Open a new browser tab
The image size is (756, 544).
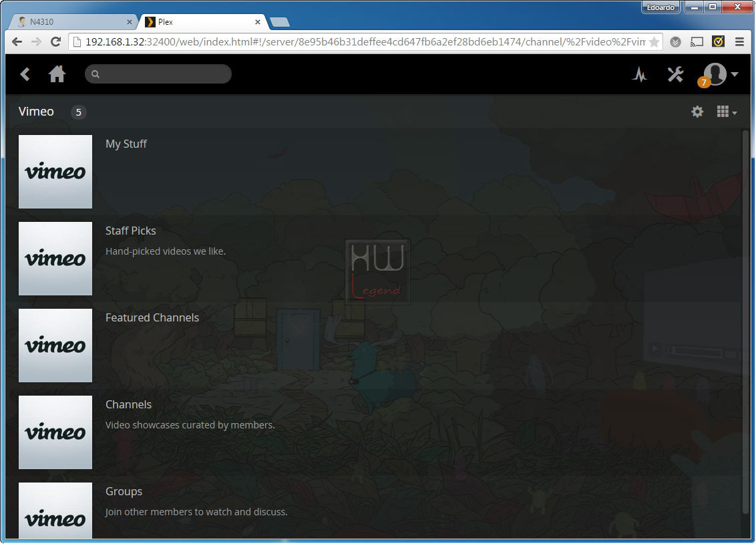280,22
